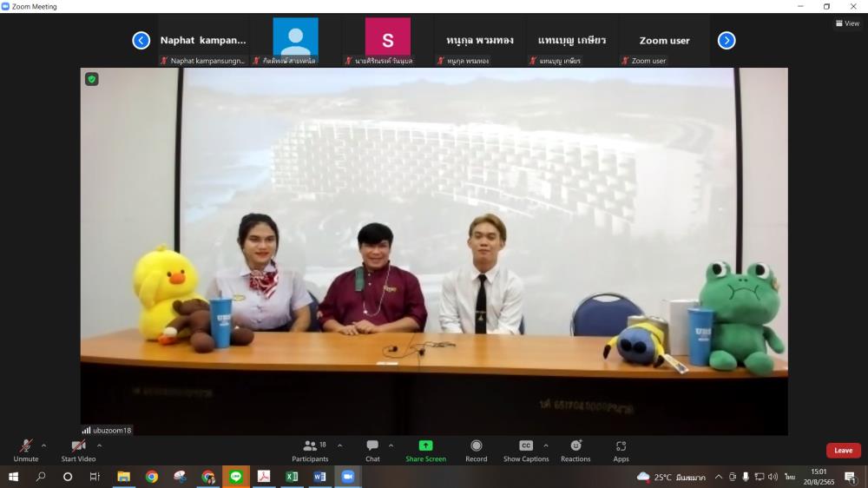The height and width of the screenshot is (488, 868).
Task: Click microphone icon in system tray
Action: click(746, 477)
